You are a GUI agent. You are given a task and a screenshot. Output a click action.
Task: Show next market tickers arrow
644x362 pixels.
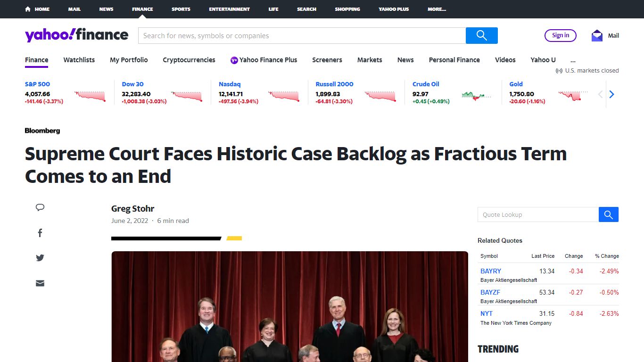click(611, 94)
